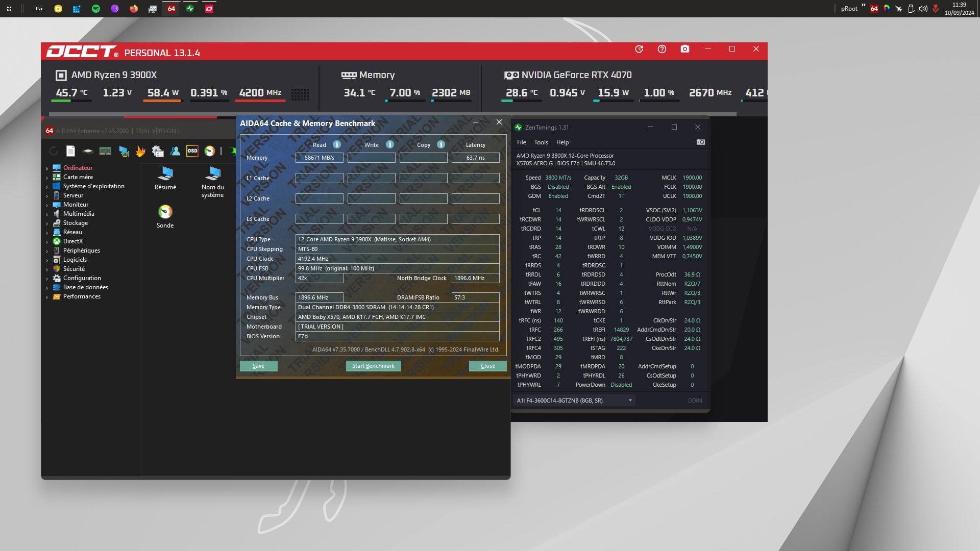This screenshot has height=551, width=980.
Task: Click the CPU chip toolbar icon in AIDA64
Action: coord(88,151)
